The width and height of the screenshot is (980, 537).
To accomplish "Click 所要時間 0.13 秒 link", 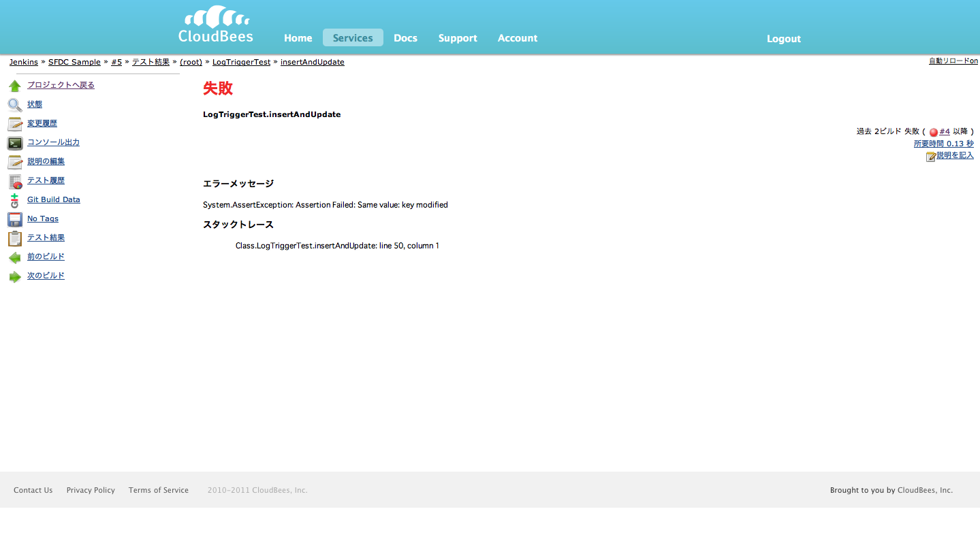I will [x=944, y=144].
